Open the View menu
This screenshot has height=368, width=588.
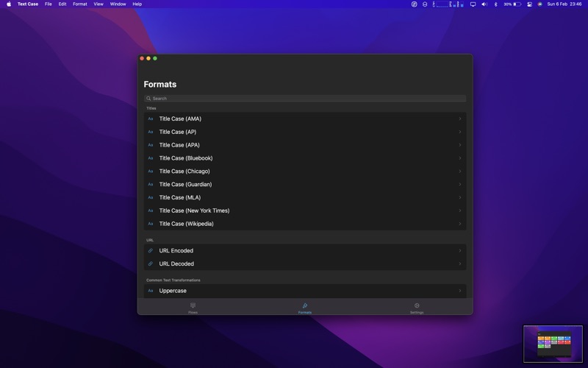click(x=98, y=4)
